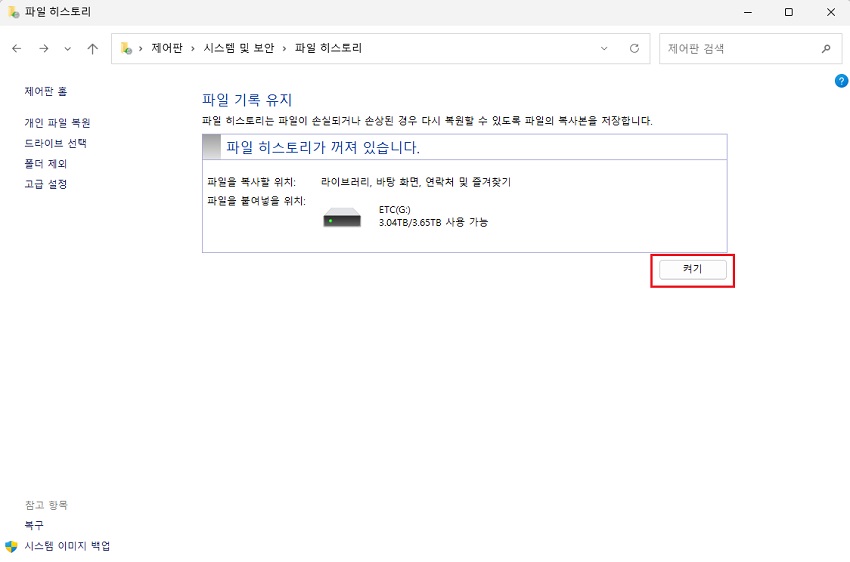The width and height of the screenshot is (850, 562).
Task: Open 개인 파일 복원 link
Action: point(57,122)
